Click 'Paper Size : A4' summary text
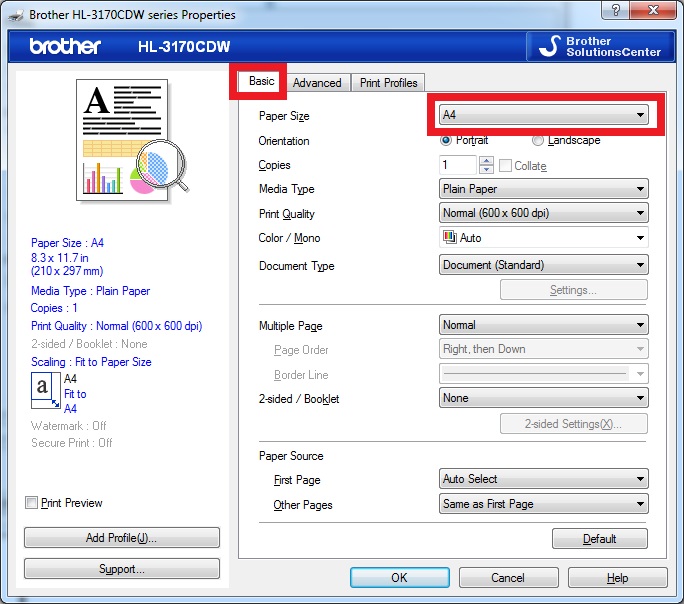684x604 pixels. 67,243
